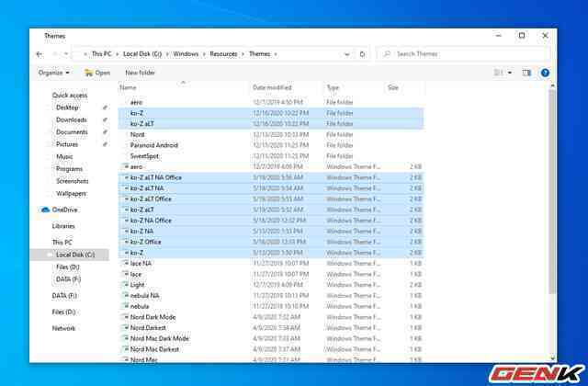Expand address bar history dropdown
Viewport: 588px width, 386px height.
[347, 54]
